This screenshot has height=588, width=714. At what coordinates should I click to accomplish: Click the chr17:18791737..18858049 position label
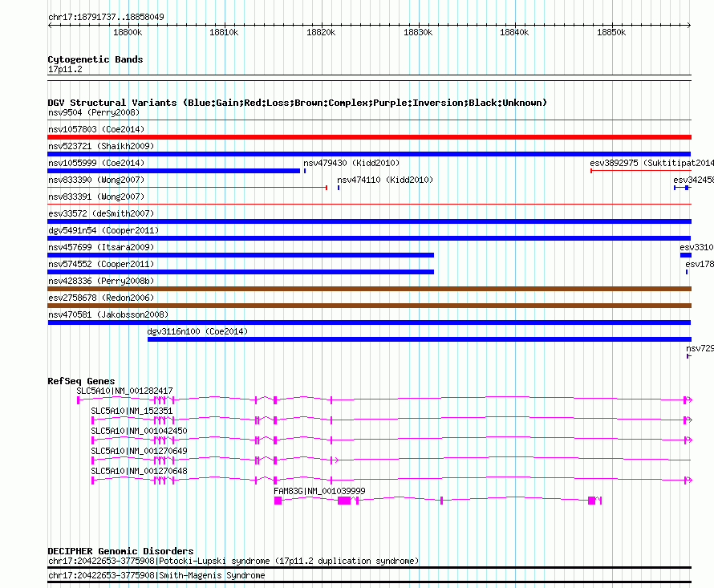pyautogui.click(x=106, y=17)
